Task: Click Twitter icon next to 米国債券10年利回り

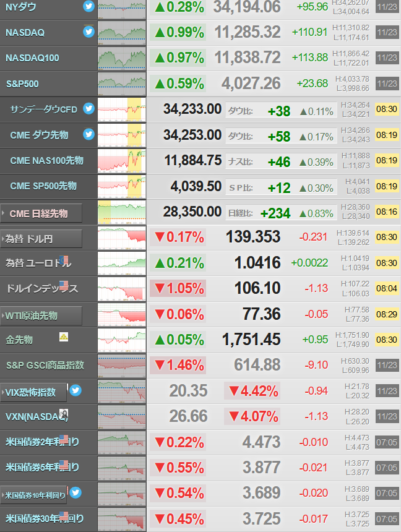Action: click(75, 492)
